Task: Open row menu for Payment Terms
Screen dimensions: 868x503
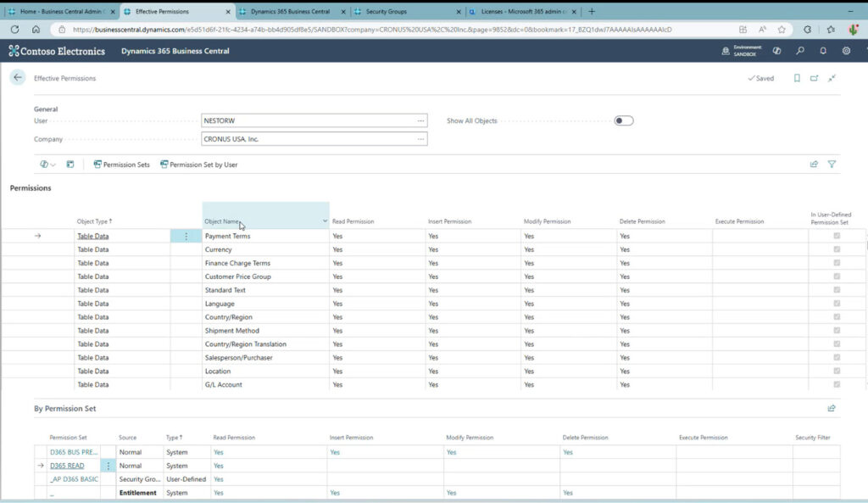Action: [x=186, y=236]
